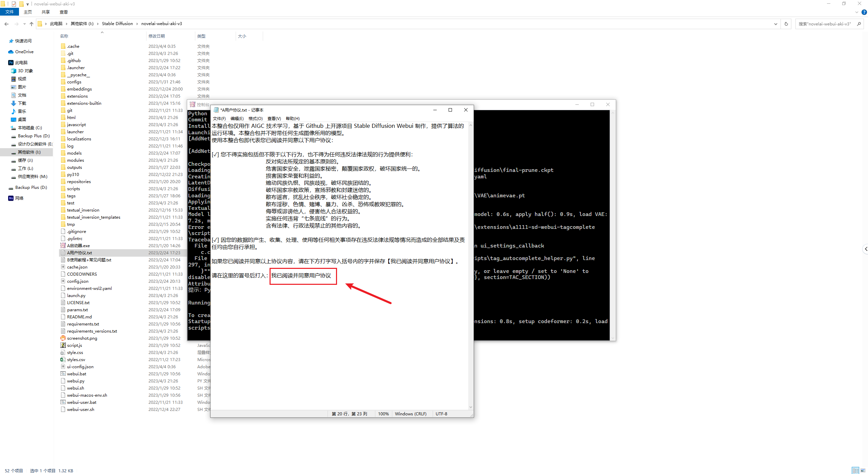Click the Stable Diffusion breadcrumb
868x474 pixels.
(x=117, y=23)
